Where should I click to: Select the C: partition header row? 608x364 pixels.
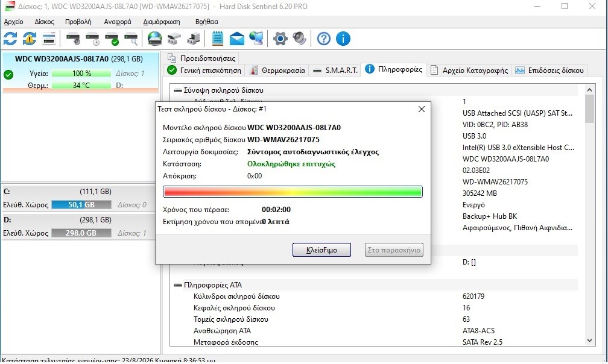tap(78, 191)
